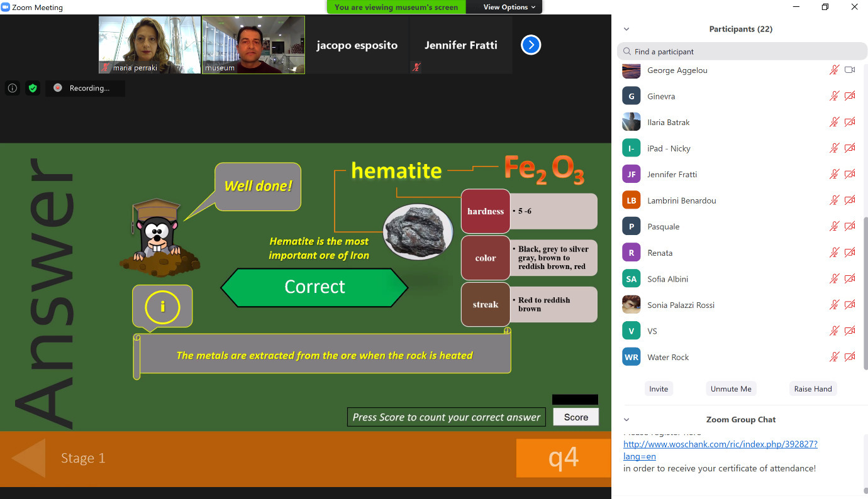Click in the Find a participant search field
Image resolution: width=868 pixels, height=499 pixels.
tap(742, 52)
